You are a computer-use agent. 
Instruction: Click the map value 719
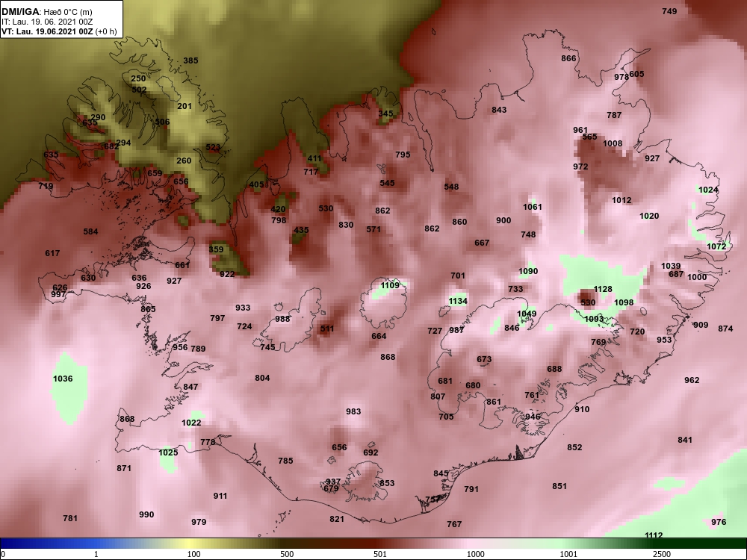(46, 186)
